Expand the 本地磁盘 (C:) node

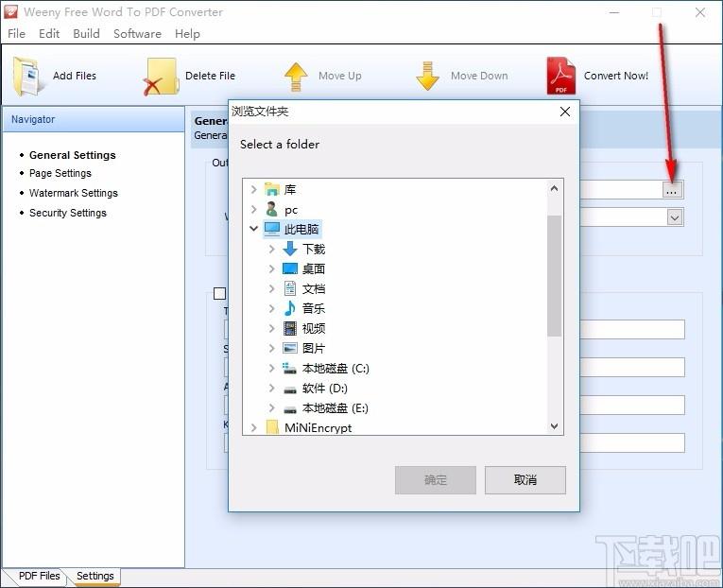tap(272, 368)
